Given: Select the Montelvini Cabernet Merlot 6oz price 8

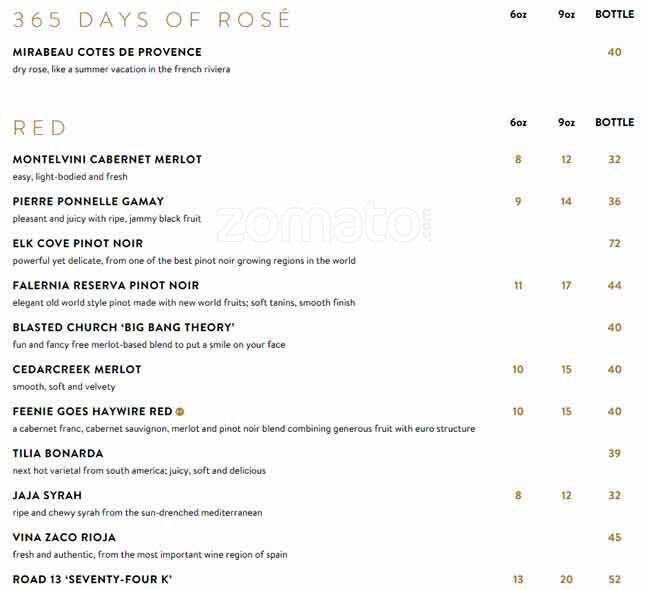Looking at the screenshot, I should pyautogui.click(x=518, y=160).
